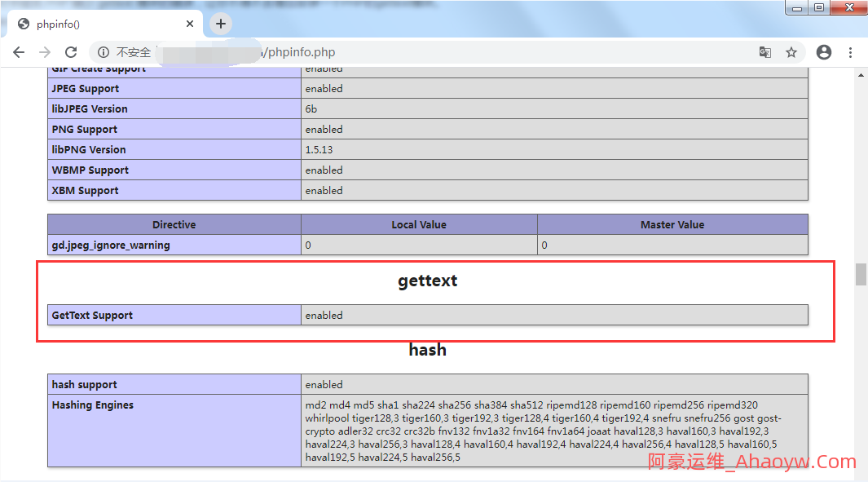
Task: Open a new tab with plus button
Action: tap(221, 24)
